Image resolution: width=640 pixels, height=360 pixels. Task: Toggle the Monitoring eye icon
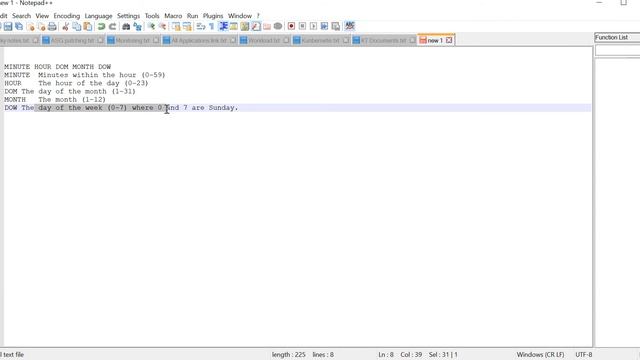point(278,27)
